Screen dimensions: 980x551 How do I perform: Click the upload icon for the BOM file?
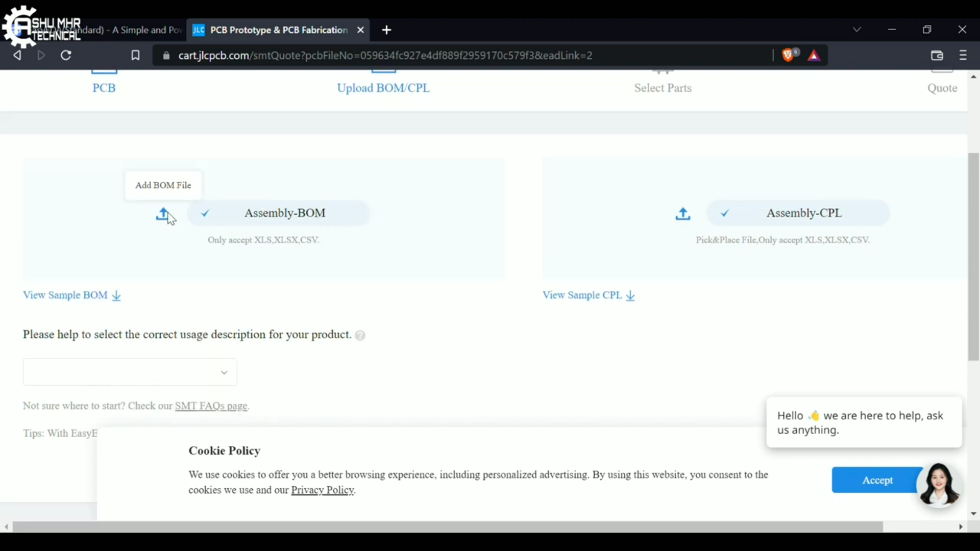(x=163, y=214)
